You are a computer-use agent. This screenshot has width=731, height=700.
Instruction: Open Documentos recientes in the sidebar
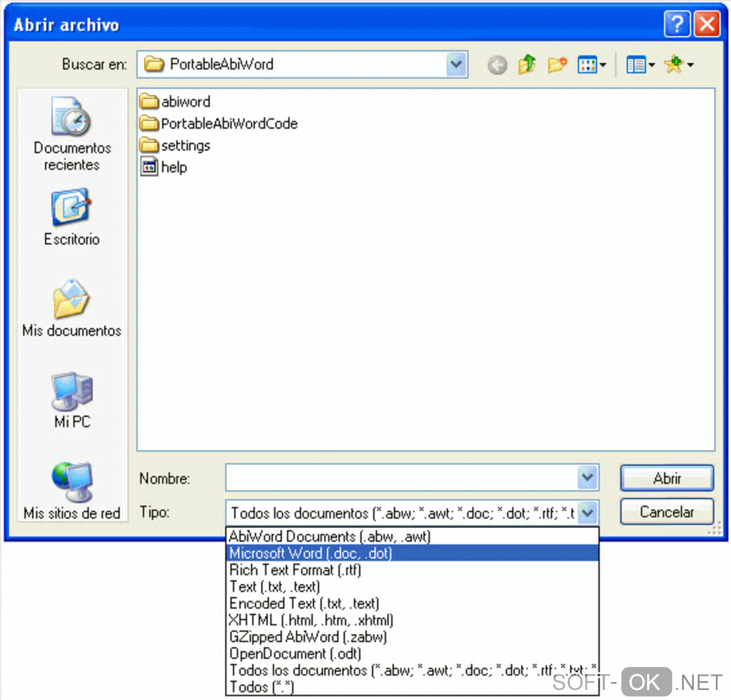(72, 134)
